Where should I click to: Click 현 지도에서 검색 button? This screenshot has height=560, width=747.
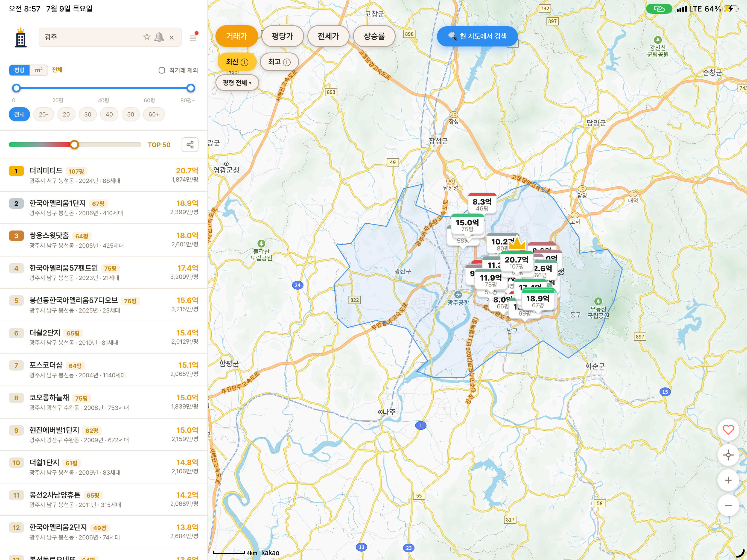pos(477,36)
